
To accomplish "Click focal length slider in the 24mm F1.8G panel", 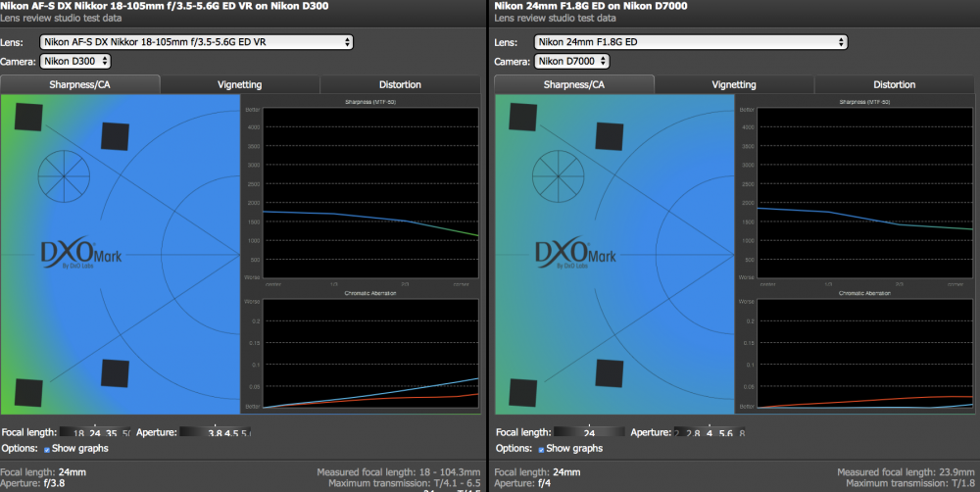I will [589, 432].
